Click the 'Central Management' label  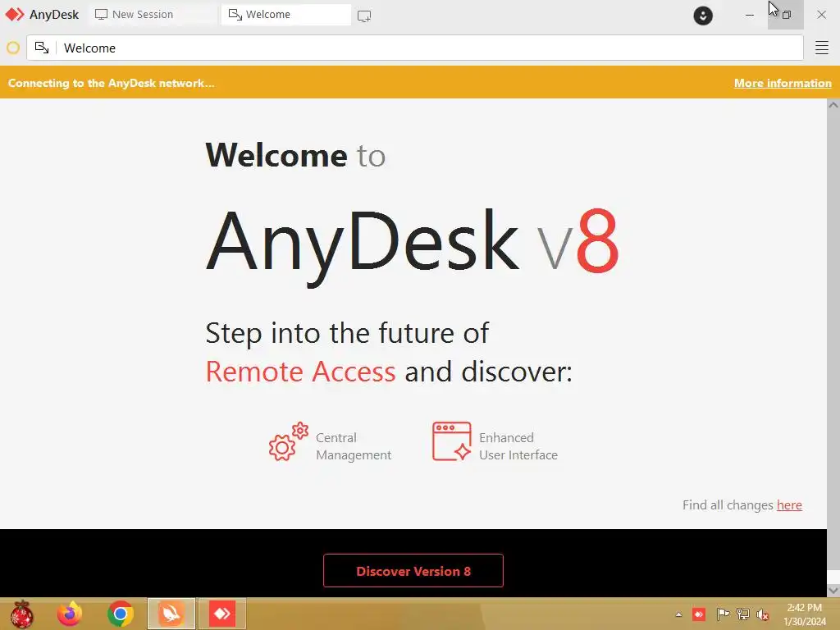coord(353,446)
